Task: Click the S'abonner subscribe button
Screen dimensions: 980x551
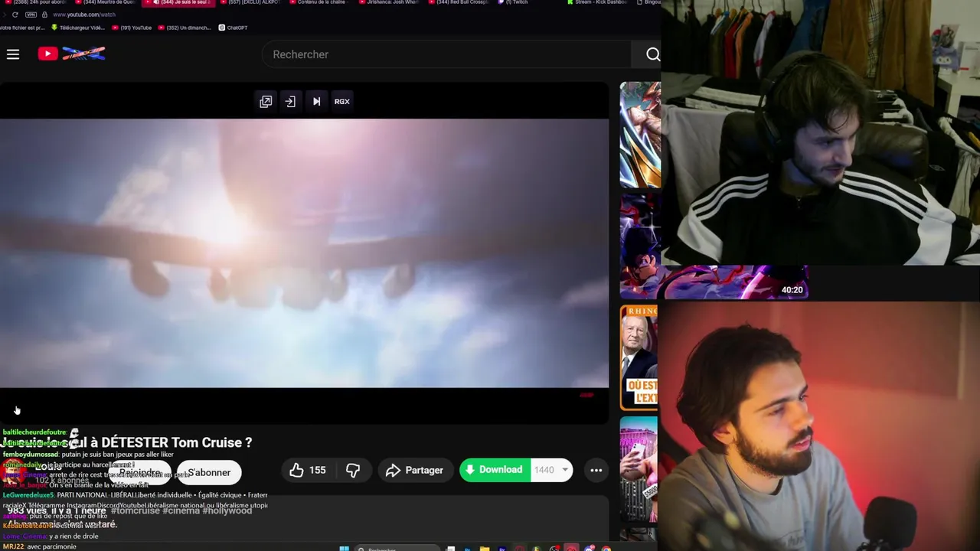Action: click(x=209, y=472)
